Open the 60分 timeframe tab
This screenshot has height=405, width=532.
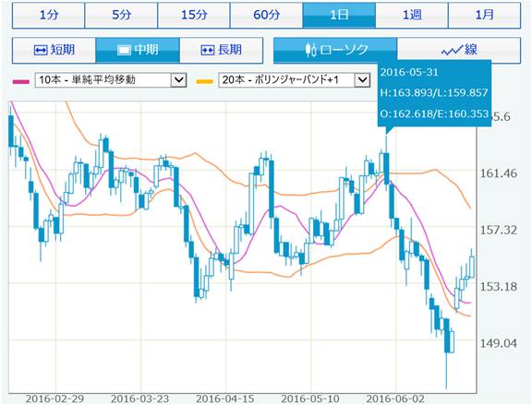[266, 16]
